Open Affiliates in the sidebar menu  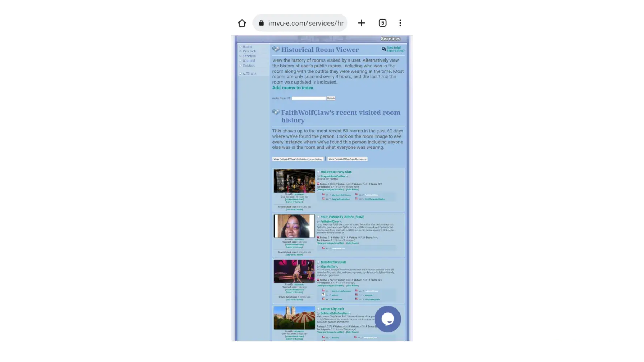point(250,74)
